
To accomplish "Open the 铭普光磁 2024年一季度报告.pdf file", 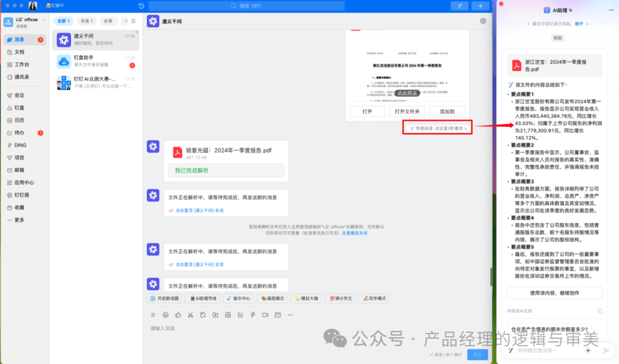I will tap(226, 153).
